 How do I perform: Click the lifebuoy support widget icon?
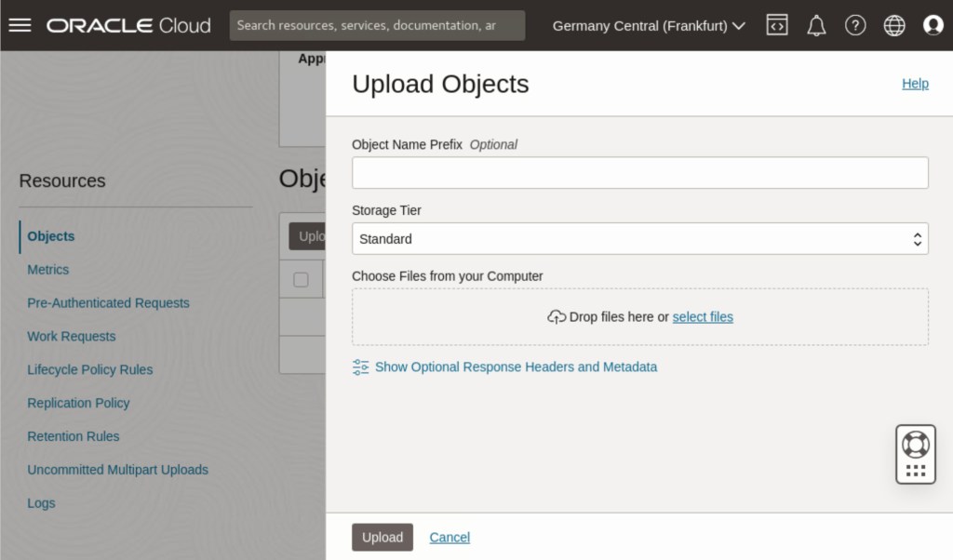click(x=916, y=444)
